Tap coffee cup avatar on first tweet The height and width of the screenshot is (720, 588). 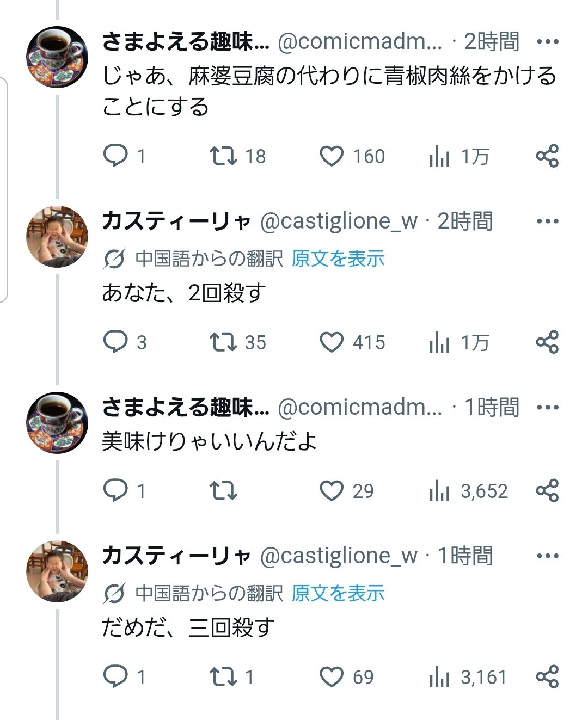(x=57, y=57)
